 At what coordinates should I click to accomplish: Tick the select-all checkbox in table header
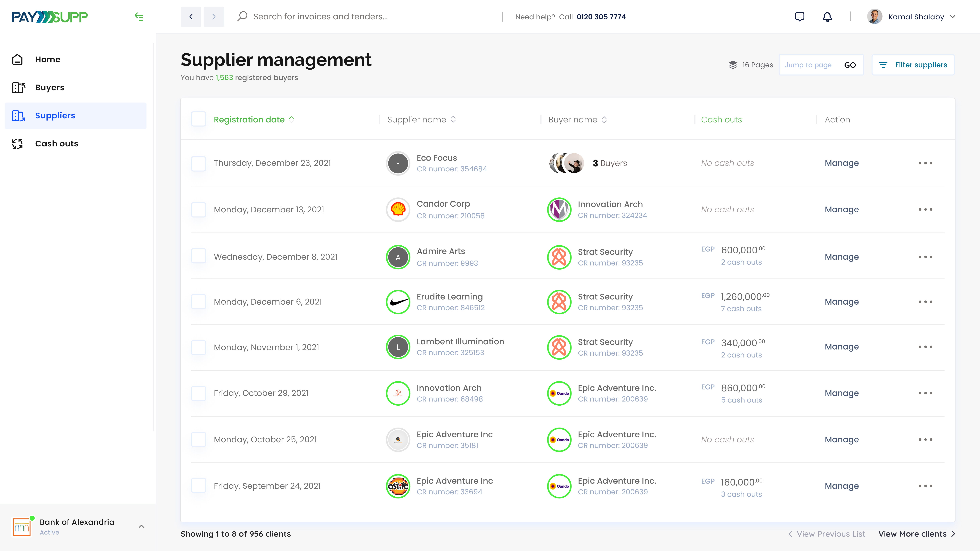(199, 119)
